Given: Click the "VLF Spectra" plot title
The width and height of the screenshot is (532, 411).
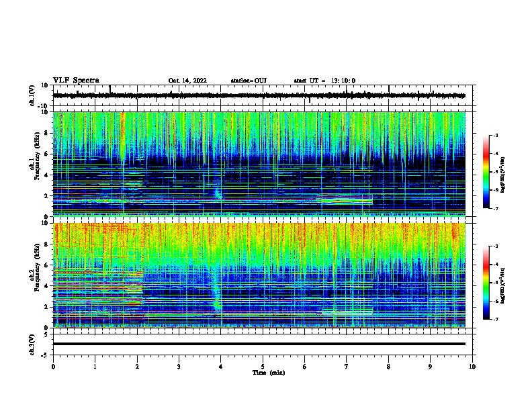Looking at the screenshot, I should (76, 81).
